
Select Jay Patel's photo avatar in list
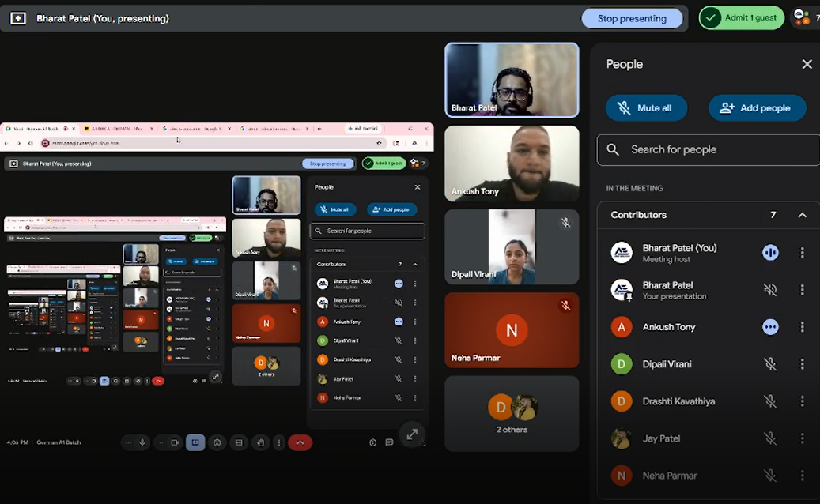click(x=622, y=438)
